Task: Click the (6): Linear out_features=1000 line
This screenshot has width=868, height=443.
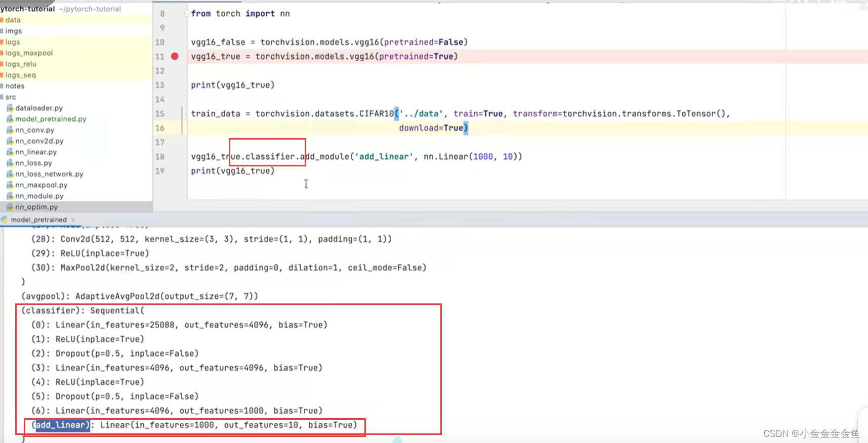Action: pos(177,411)
